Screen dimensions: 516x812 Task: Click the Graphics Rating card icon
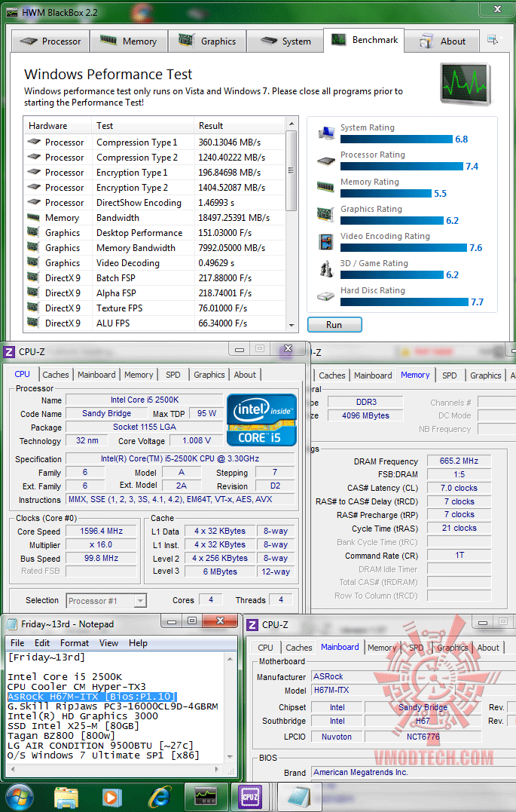pyautogui.click(x=326, y=214)
